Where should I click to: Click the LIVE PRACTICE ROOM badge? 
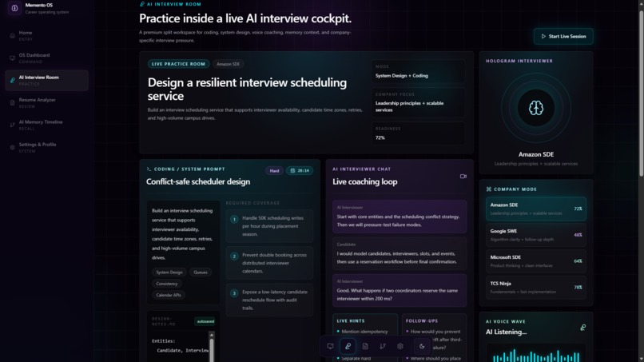(178, 64)
